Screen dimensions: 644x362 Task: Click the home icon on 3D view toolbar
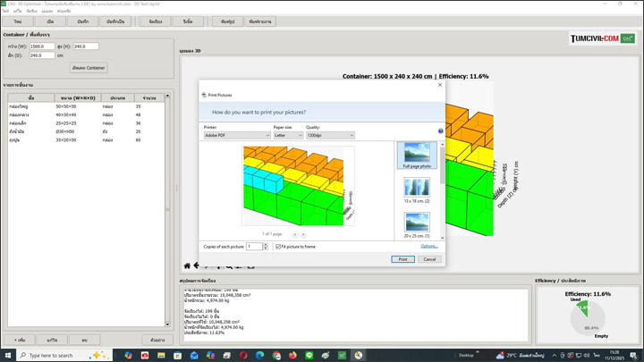point(187,265)
